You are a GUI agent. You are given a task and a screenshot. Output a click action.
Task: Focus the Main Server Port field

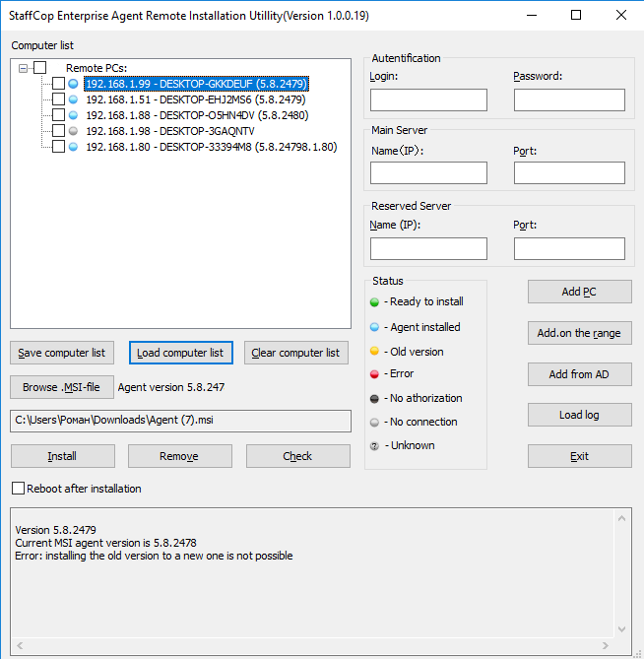pyautogui.click(x=569, y=173)
